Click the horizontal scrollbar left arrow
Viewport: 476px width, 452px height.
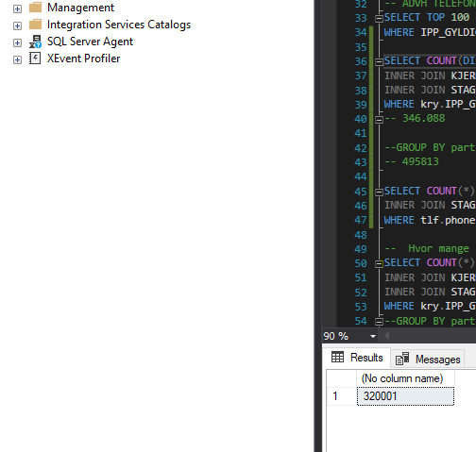387,336
